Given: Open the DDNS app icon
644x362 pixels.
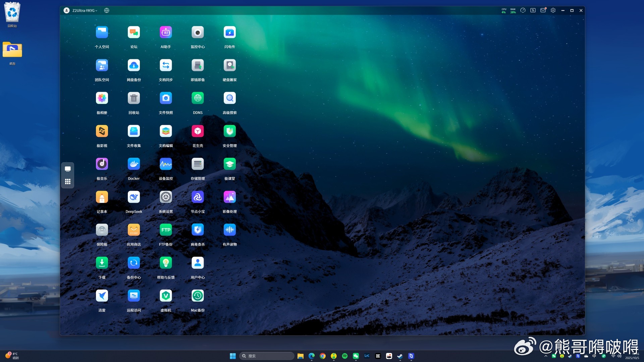Looking at the screenshot, I should point(198,98).
